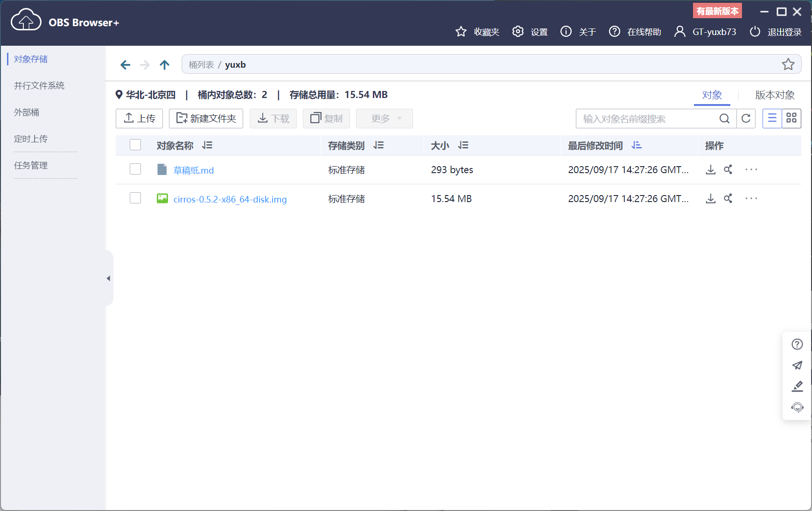The width and height of the screenshot is (812, 511).
Task: Switch to list view
Action: pyautogui.click(x=772, y=119)
